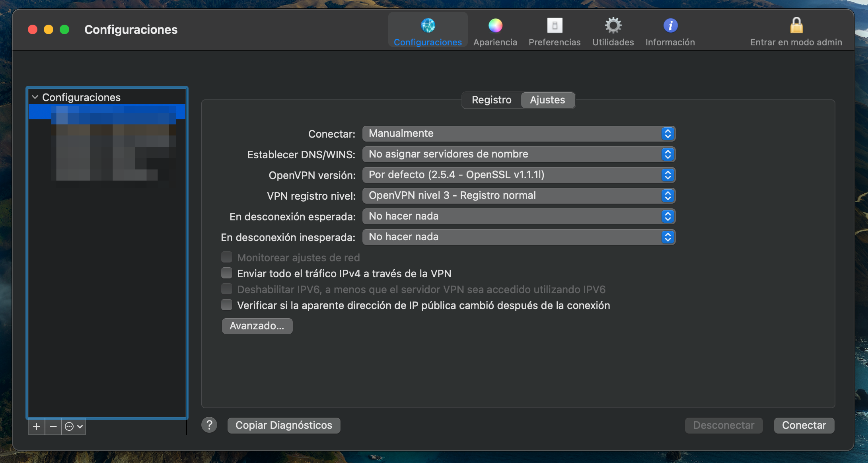Click the padlock to enter admin mode
This screenshot has height=463, width=868.
tap(796, 26)
